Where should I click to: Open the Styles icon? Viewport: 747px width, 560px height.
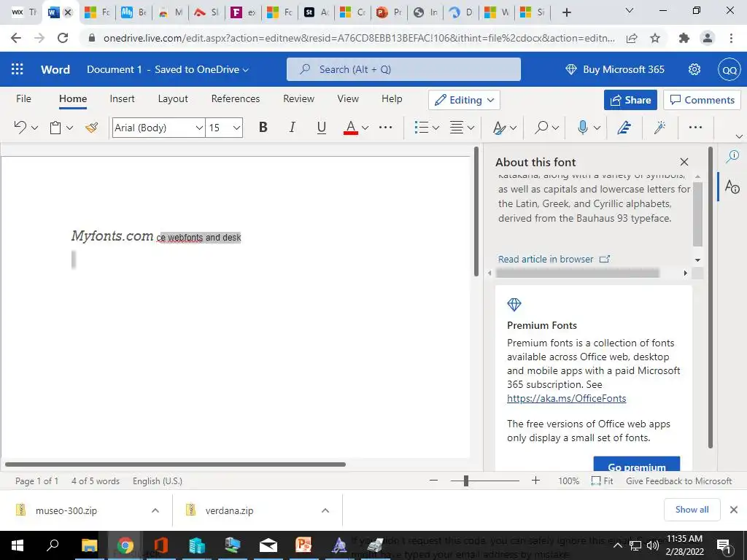[x=499, y=128]
